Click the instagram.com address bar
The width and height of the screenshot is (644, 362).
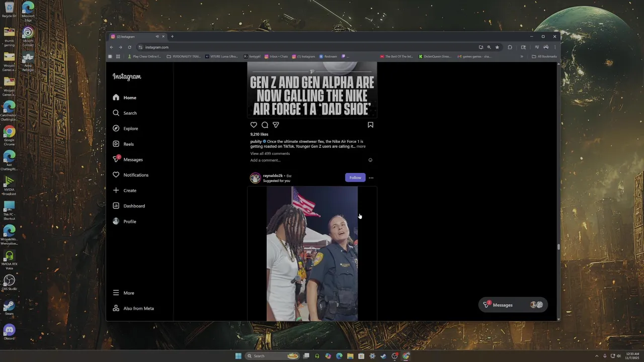coord(307,47)
